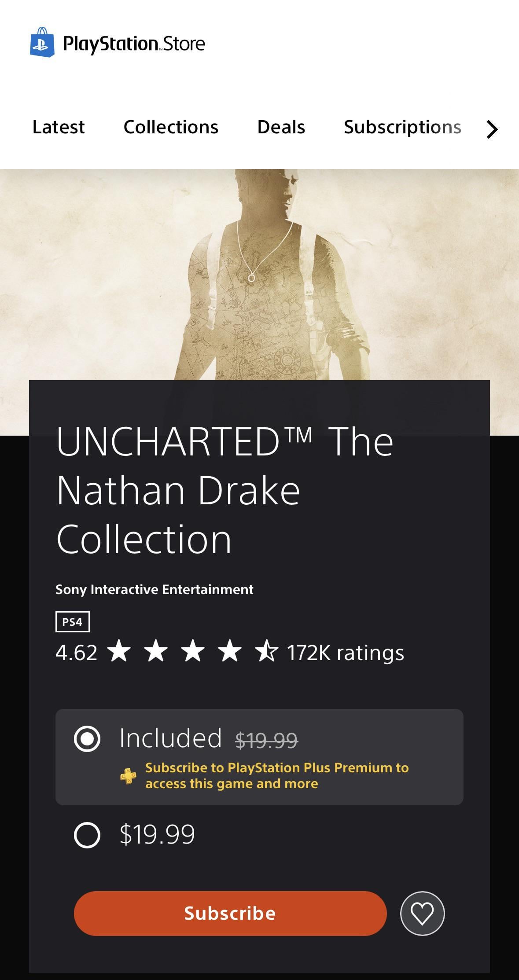Open the Latest tab
519x980 pixels.
(x=59, y=127)
